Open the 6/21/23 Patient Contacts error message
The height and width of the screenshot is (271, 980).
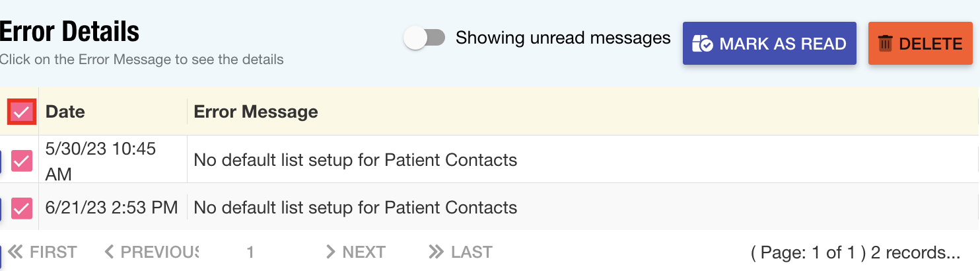pos(355,208)
